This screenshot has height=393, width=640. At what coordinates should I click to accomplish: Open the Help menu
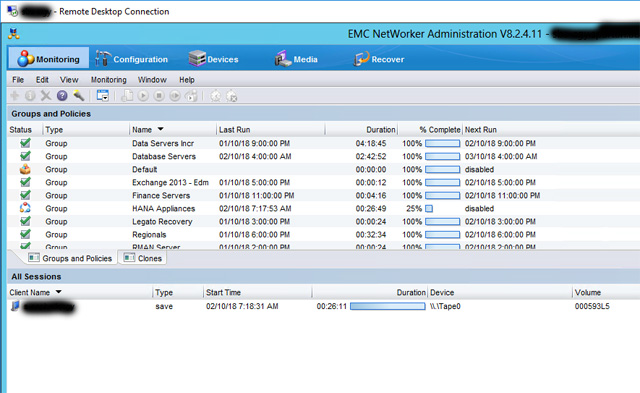187,80
